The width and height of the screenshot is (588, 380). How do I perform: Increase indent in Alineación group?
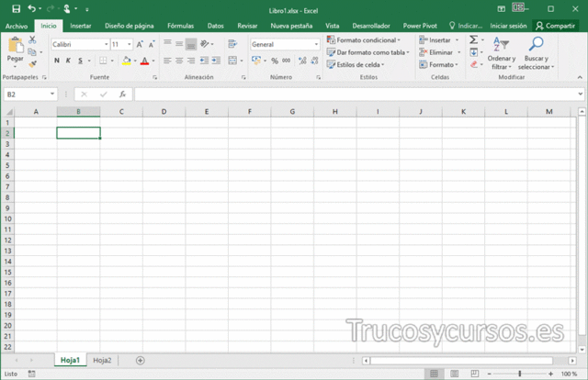(x=216, y=61)
